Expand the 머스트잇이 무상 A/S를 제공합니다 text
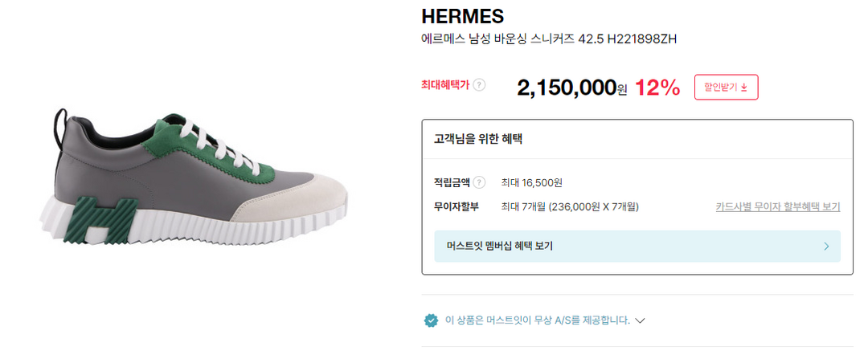 tap(537, 320)
